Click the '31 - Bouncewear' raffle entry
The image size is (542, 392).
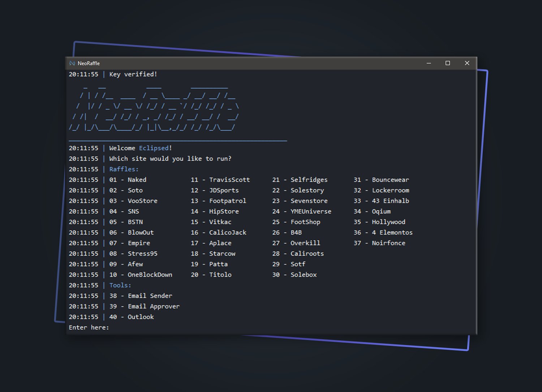click(381, 180)
